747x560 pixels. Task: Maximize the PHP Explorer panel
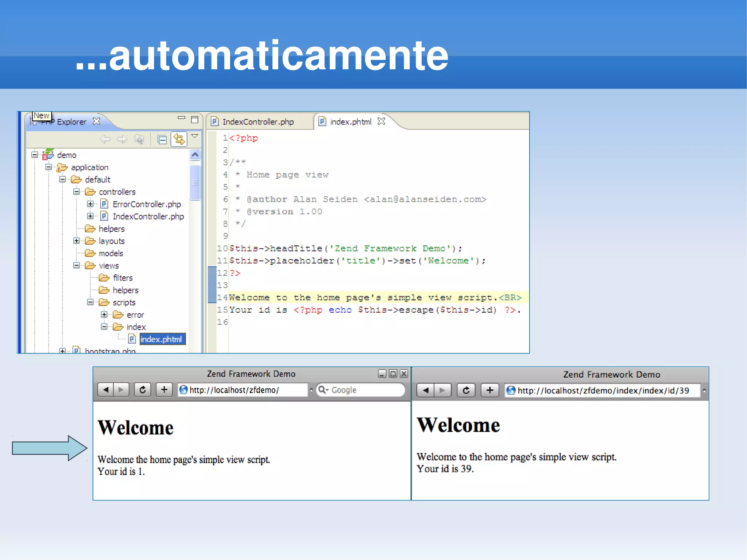point(195,119)
